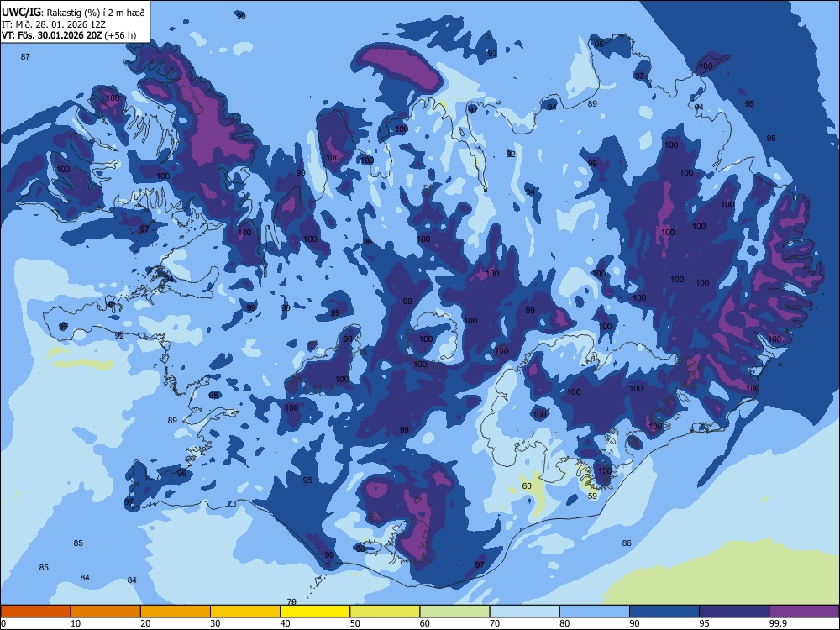Click the dark orange 0–10 legend swatch
This screenshot has width=840, height=630.
click(x=35, y=612)
